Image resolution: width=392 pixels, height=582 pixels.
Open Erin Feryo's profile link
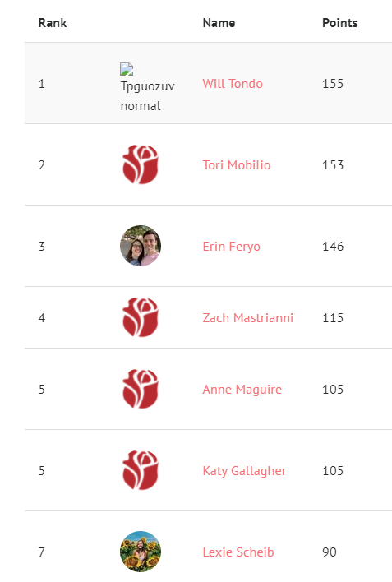tap(231, 247)
